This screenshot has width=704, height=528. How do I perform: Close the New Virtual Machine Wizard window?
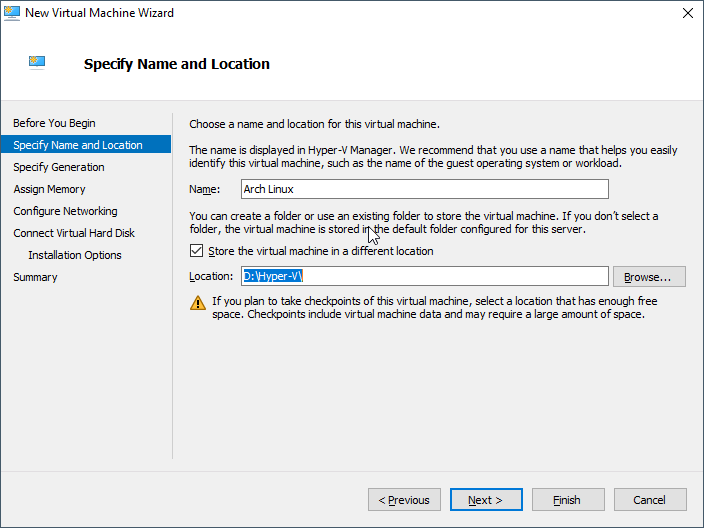point(687,13)
